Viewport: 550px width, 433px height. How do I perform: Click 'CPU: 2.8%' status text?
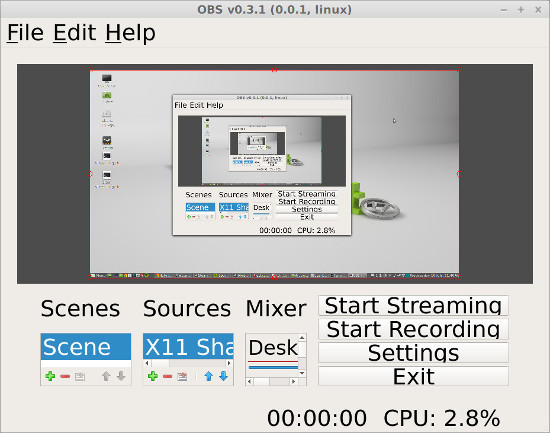point(442,418)
